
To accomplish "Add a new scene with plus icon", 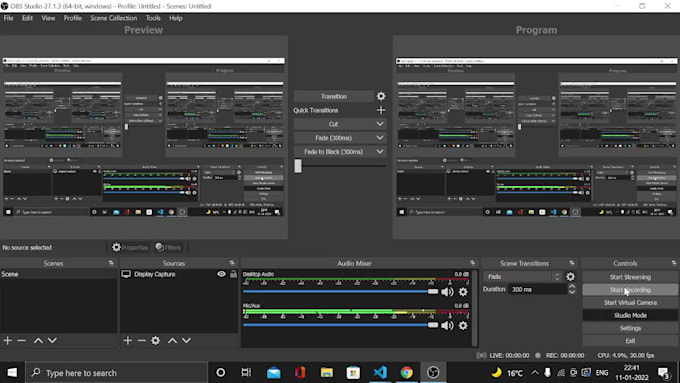I will (7, 340).
